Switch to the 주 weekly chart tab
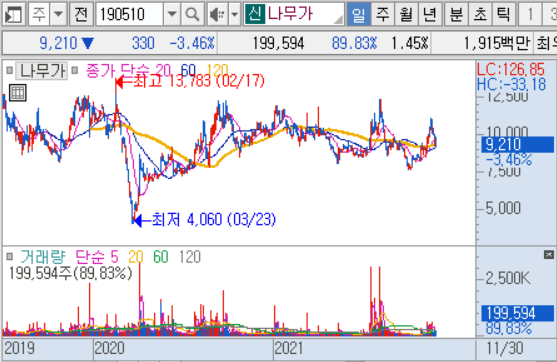Screen dimensions: 557x362 [x=382, y=14]
